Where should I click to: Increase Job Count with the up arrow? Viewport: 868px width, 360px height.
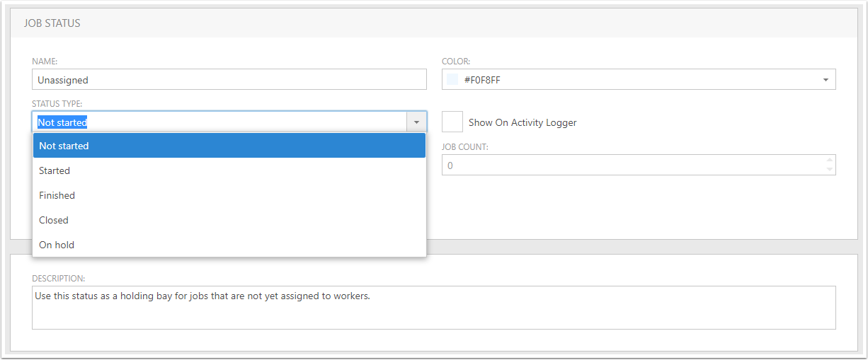[x=830, y=160]
